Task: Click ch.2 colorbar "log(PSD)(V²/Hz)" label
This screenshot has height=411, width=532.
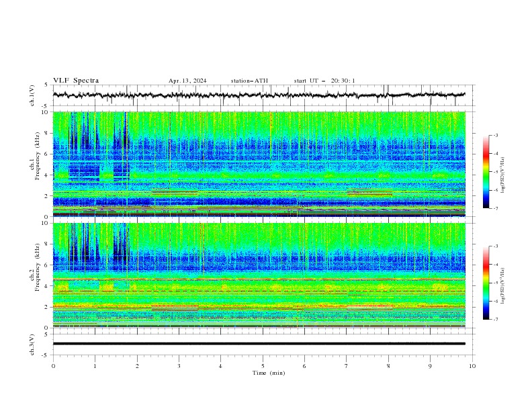Action: (x=503, y=285)
